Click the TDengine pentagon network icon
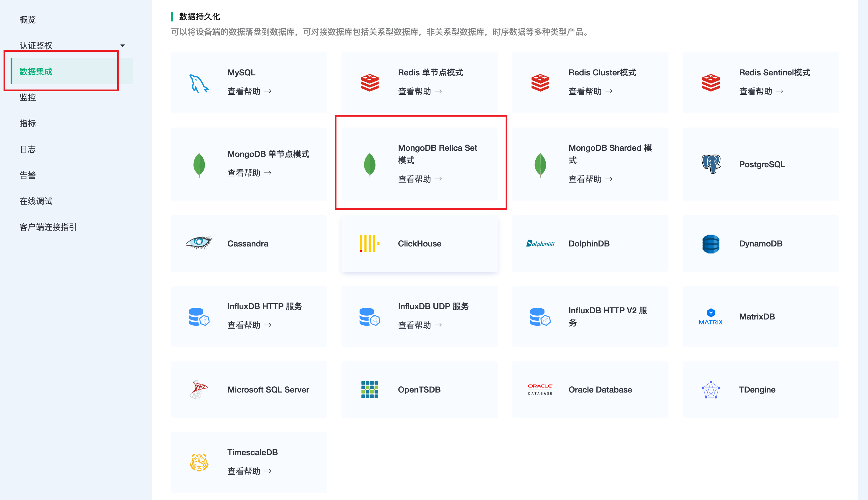Viewport: 868px width, 500px height. [x=711, y=389]
